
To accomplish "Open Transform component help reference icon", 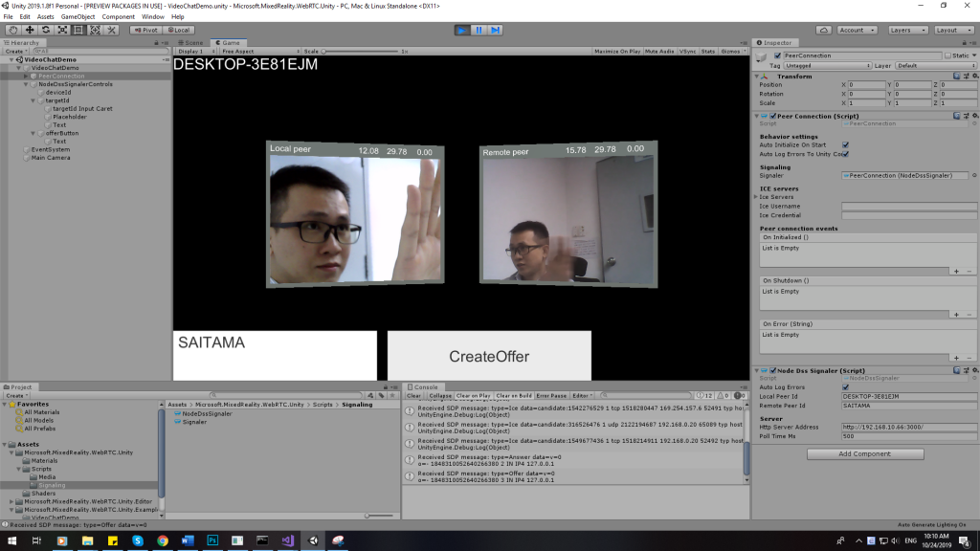I will coord(956,77).
